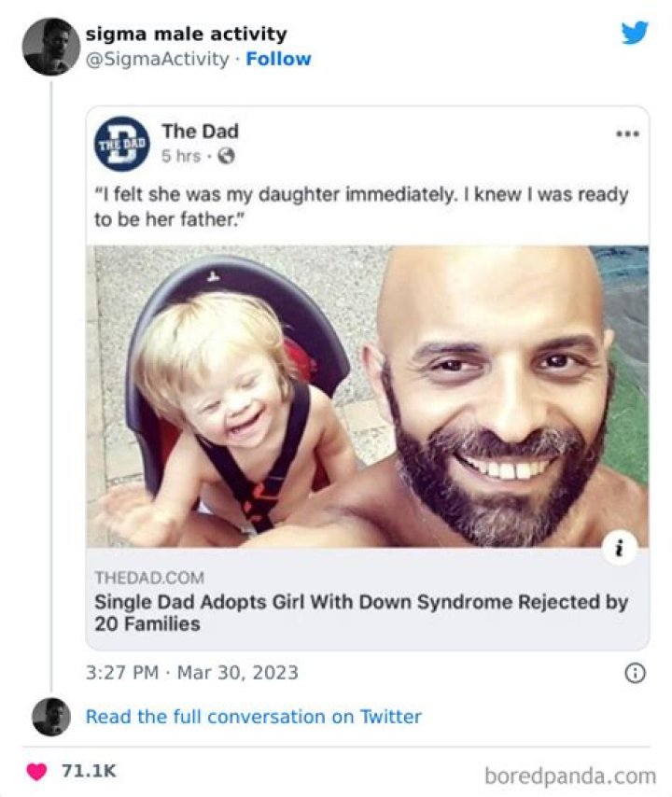672x797 pixels.
Task: Open the three dots post options menu
Action: tap(627, 133)
